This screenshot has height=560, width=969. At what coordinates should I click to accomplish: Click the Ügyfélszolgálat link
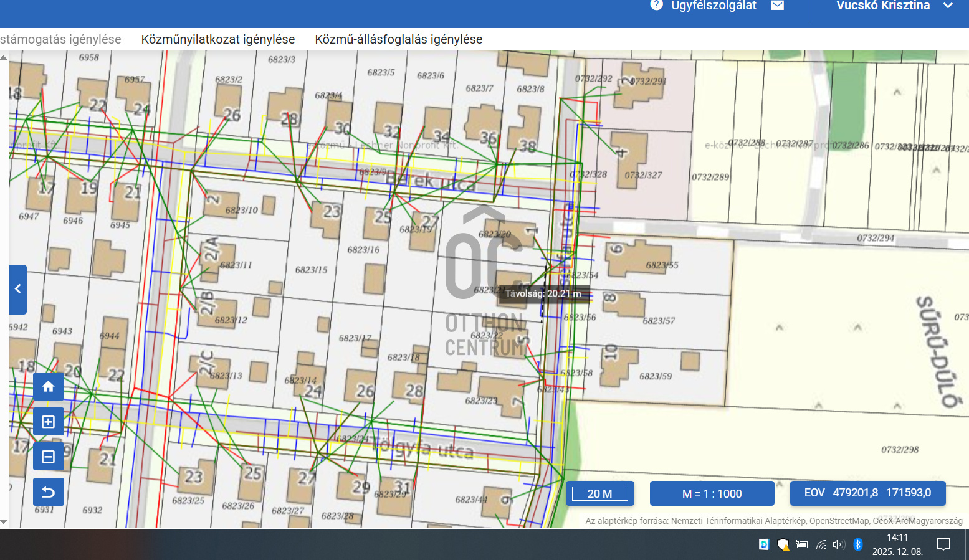point(713,6)
